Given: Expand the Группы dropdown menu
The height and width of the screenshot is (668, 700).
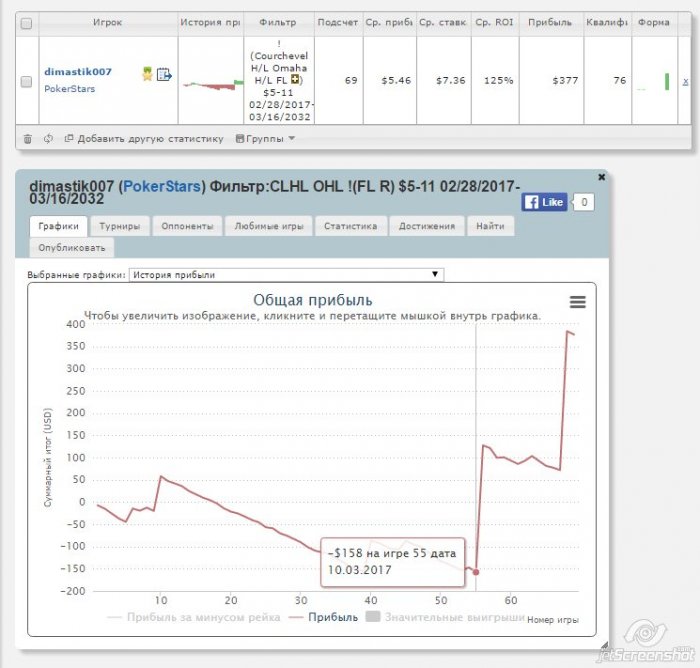Looking at the screenshot, I should click(x=265, y=139).
